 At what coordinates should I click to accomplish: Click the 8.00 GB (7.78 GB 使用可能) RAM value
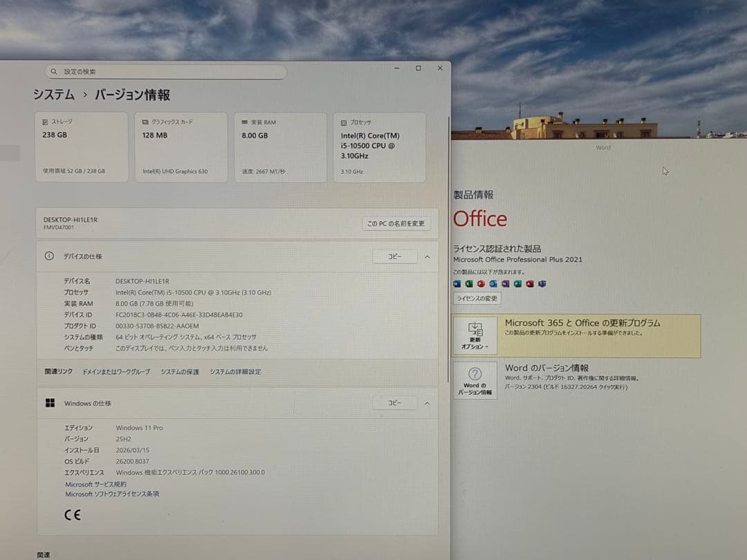pyautogui.click(x=154, y=304)
